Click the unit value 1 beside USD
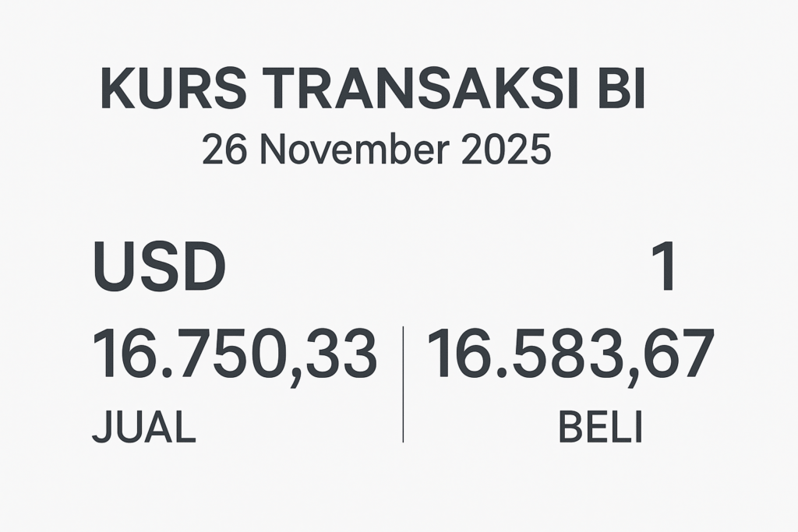Screen dimensions: 798x532 (664, 267)
